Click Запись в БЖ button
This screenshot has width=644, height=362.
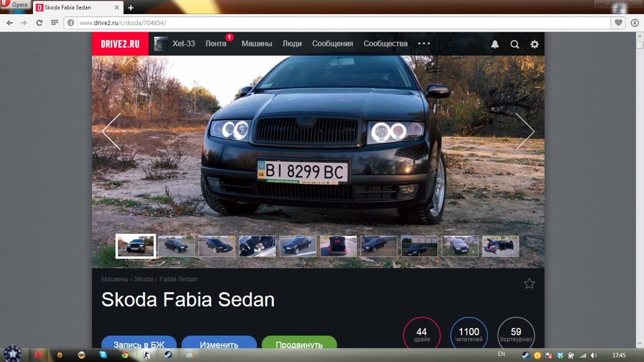(139, 343)
